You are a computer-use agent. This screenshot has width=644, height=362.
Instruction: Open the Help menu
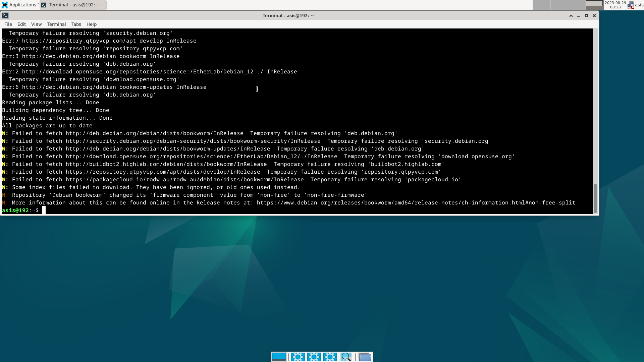[x=91, y=24]
